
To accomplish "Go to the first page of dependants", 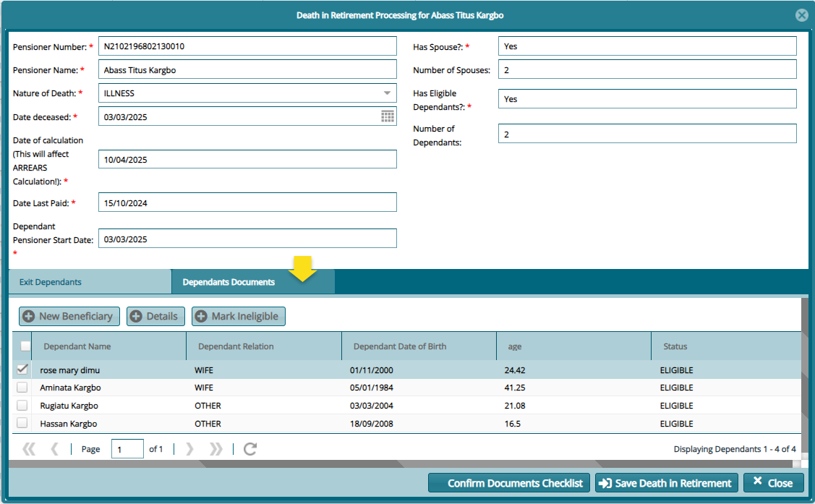I will 29,449.
